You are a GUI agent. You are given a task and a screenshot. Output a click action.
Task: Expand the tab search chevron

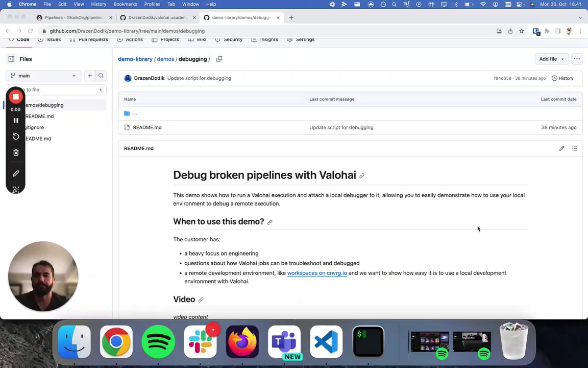580,18
